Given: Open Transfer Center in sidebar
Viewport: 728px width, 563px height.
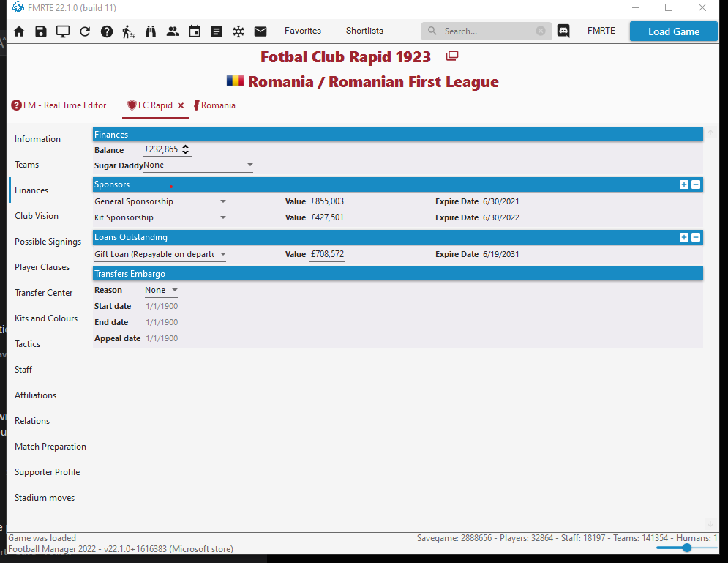Looking at the screenshot, I should pyautogui.click(x=44, y=293).
